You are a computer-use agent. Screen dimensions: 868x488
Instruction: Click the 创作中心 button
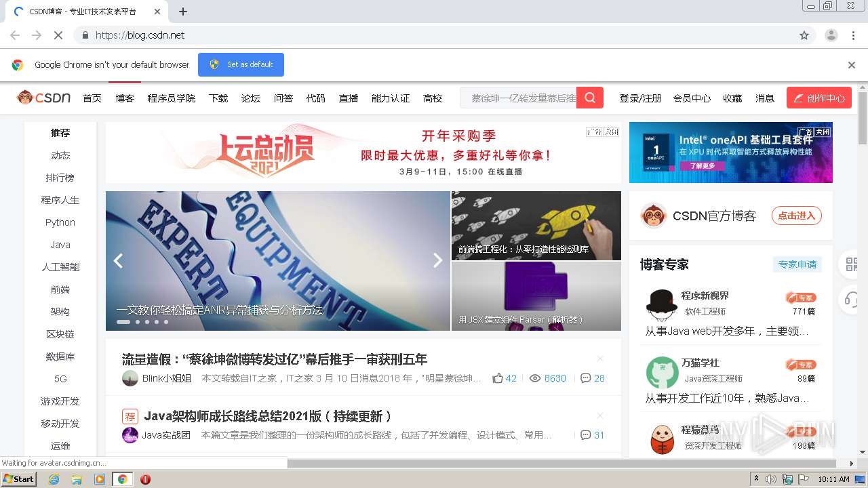[819, 98]
